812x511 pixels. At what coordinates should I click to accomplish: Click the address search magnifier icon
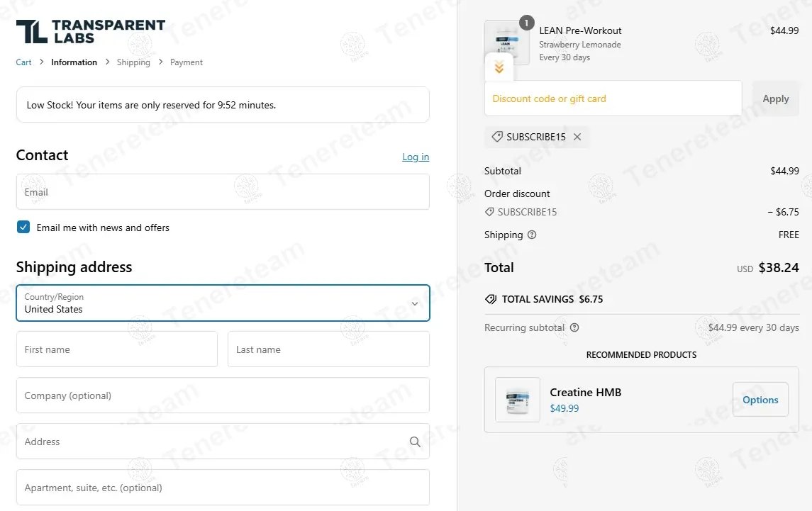click(x=415, y=442)
